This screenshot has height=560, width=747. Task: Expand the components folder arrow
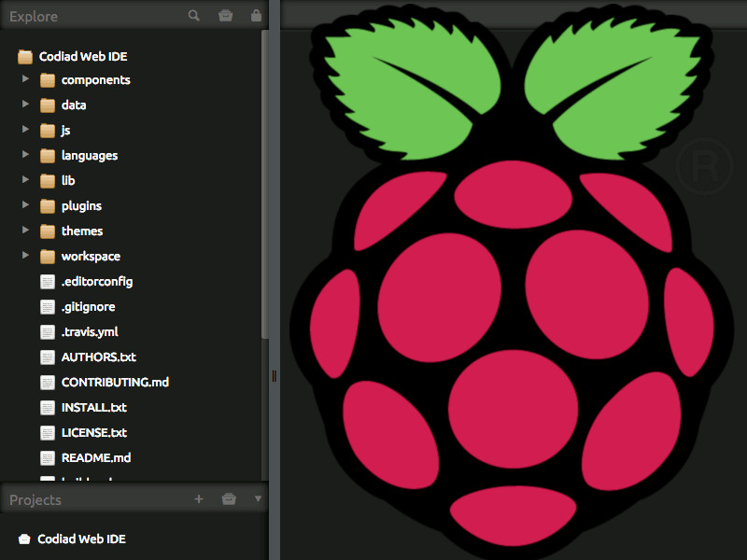point(26,78)
